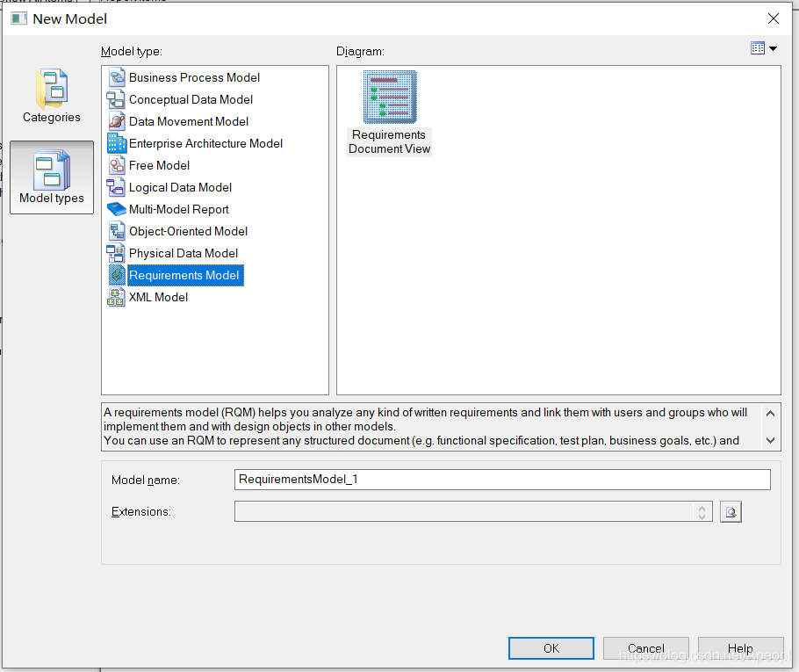Click the requirements model description text
The height and width of the screenshot is (672, 799).
425,426
